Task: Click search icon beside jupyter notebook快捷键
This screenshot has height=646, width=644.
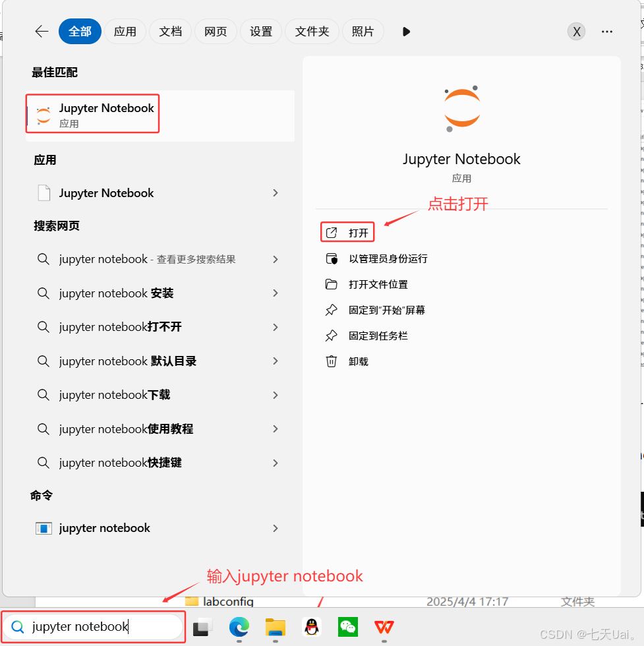Action: point(44,463)
